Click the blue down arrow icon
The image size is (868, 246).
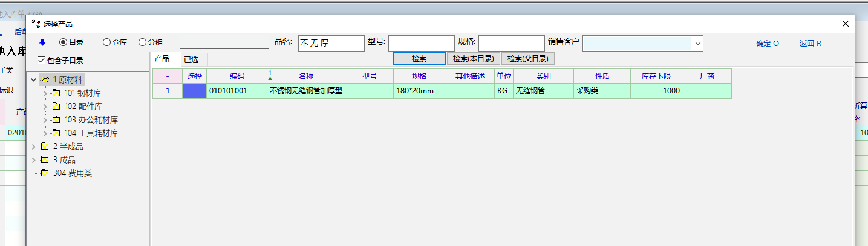point(42,42)
